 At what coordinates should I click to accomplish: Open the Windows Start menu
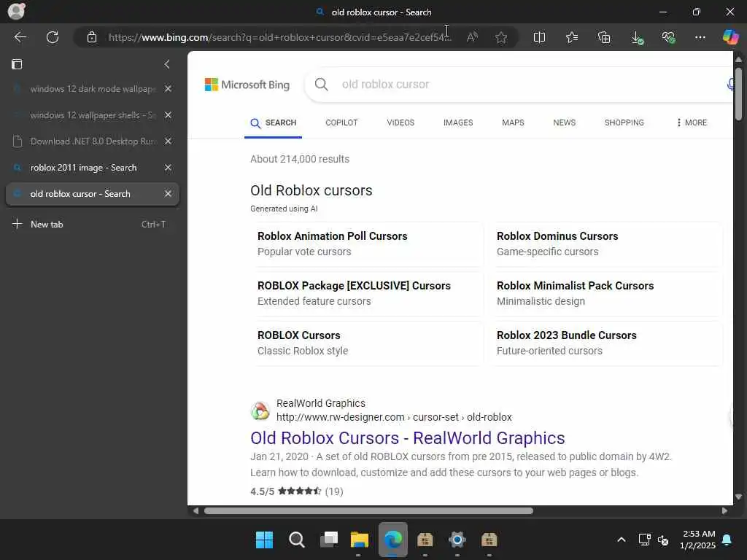264,540
